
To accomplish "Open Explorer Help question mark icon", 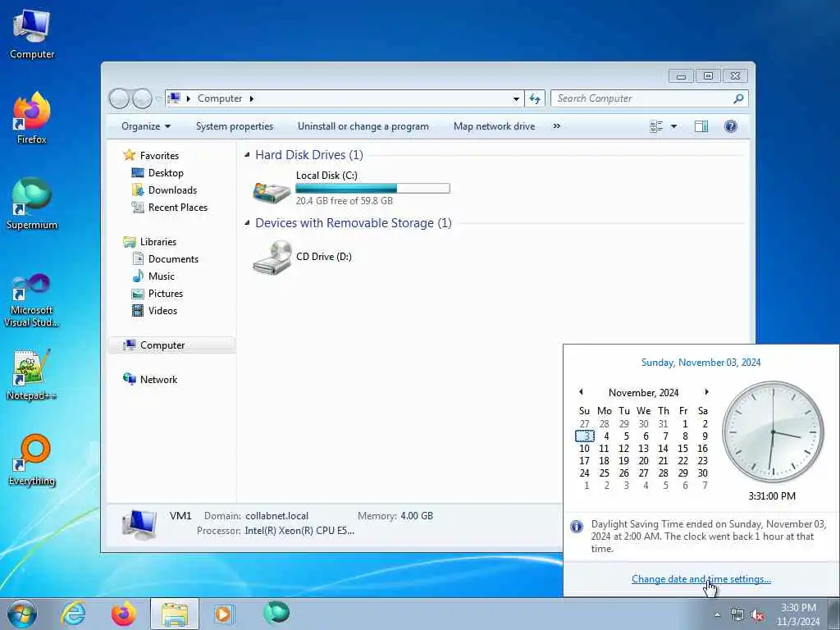I will (x=731, y=126).
